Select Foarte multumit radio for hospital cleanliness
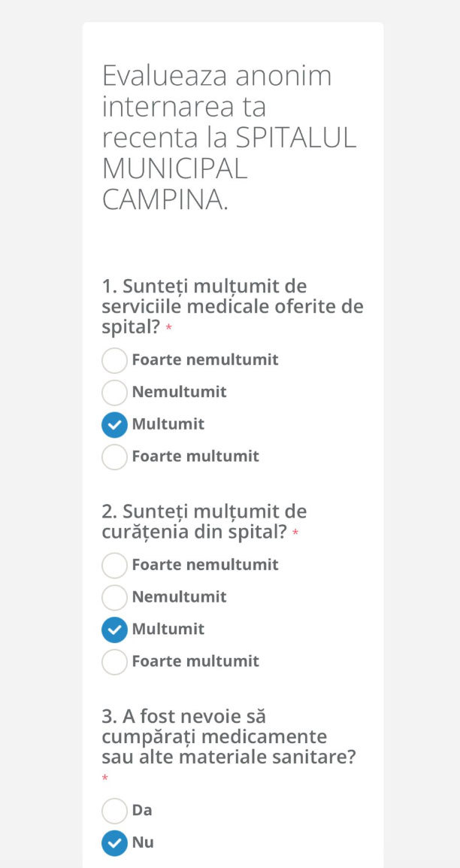The image size is (460, 868). point(114,662)
